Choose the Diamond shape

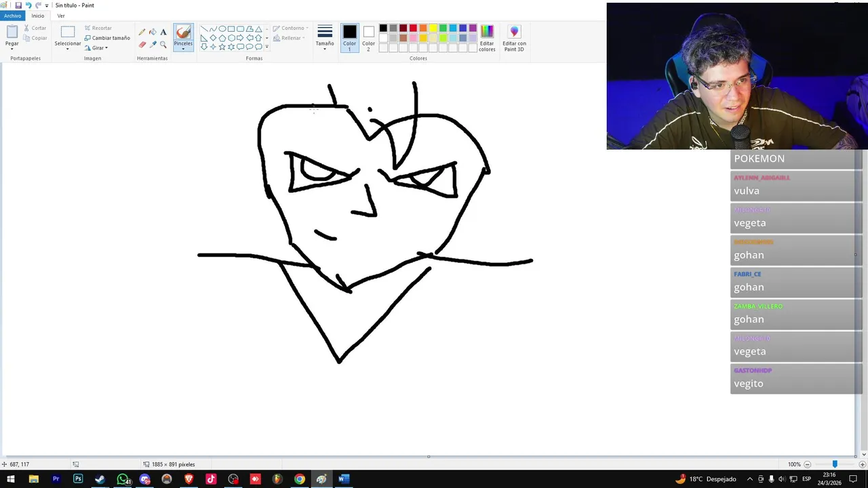[x=213, y=38]
